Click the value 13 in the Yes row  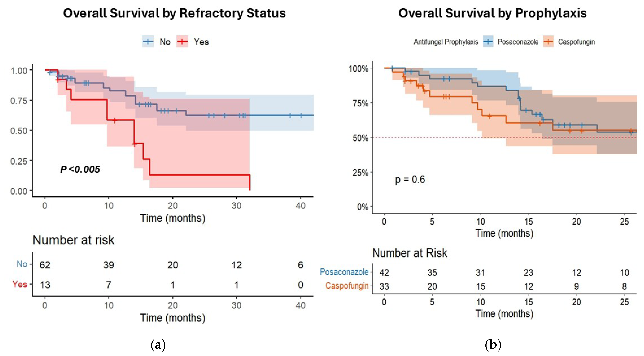click(45, 285)
